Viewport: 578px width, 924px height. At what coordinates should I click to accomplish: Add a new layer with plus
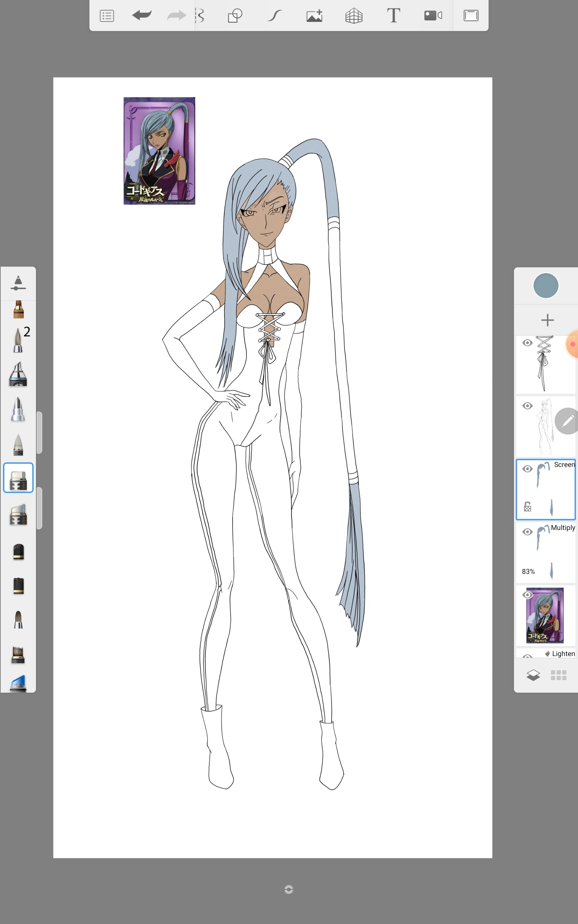tap(547, 320)
